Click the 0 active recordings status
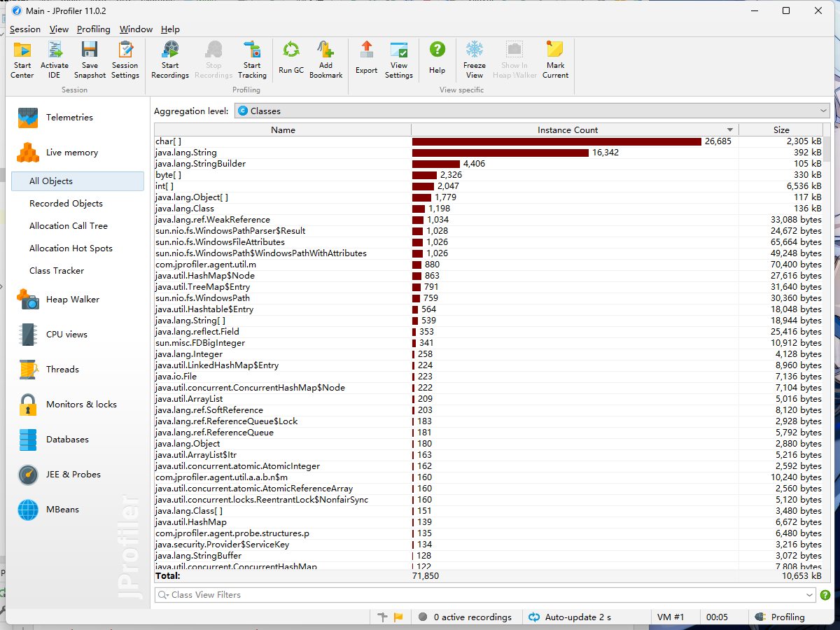Viewport: 840px width, 630px height. coord(465,617)
